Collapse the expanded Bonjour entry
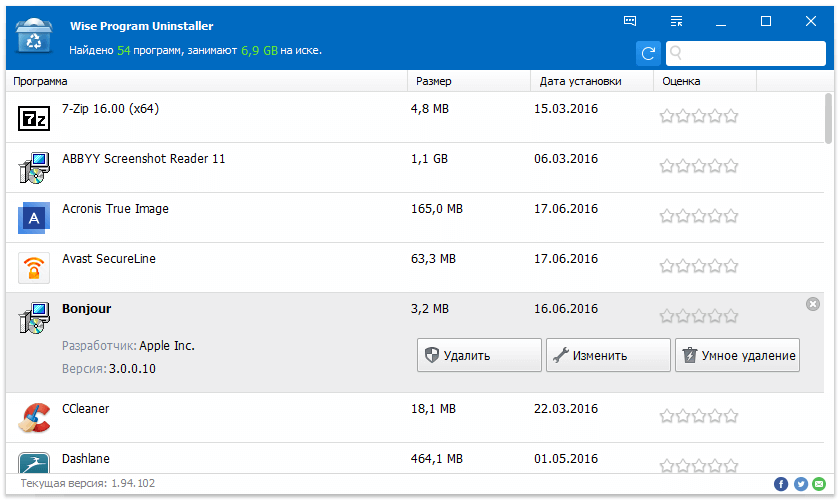 pos(812,304)
